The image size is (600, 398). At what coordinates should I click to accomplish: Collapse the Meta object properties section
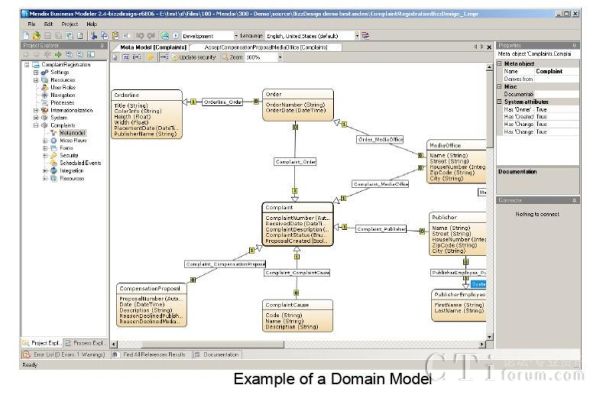499,64
